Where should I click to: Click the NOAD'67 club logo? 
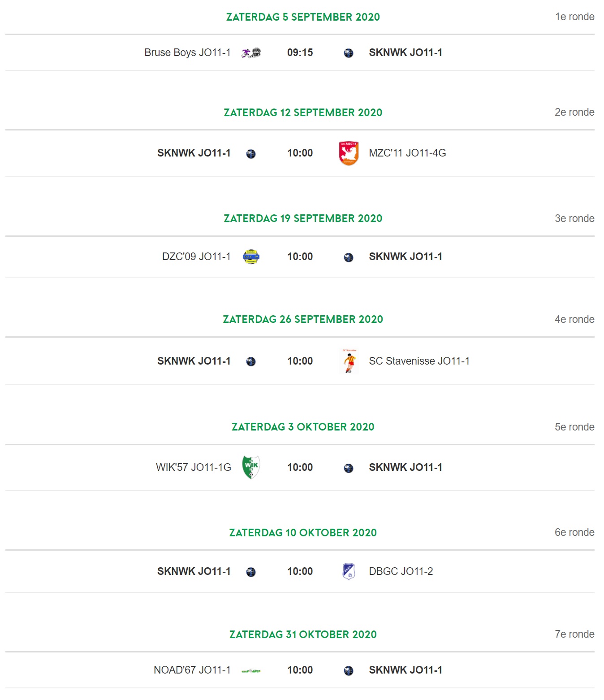pyautogui.click(x=251, y=671)
